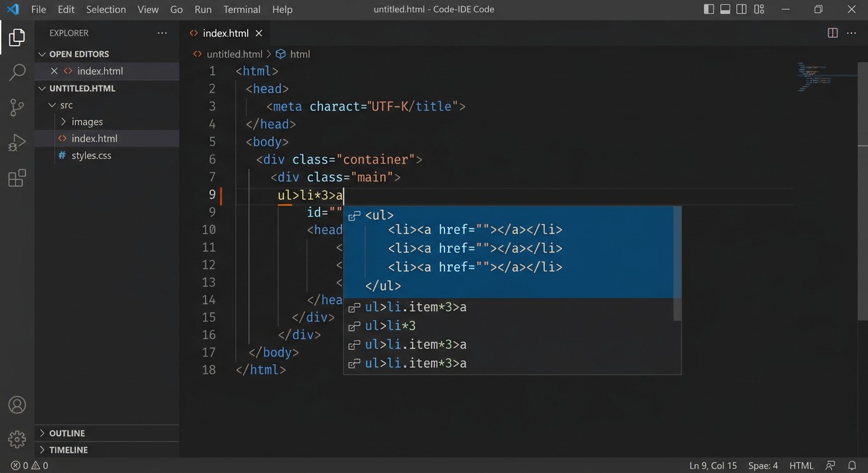Viewport: 868px width, 473px height.
Task: Click untitled.html in the breadcrumb
Action: pyautogui.click(x=234, y=54)
